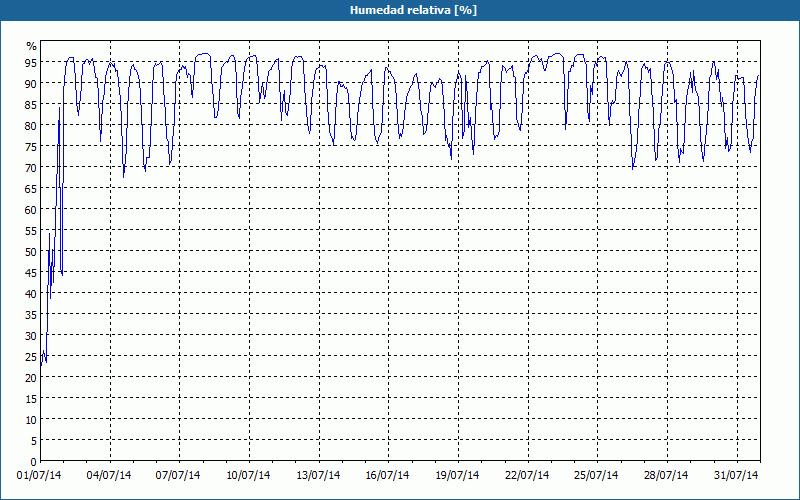
Task: Click the 25/07/14 date label
Action: coord(596,476)
